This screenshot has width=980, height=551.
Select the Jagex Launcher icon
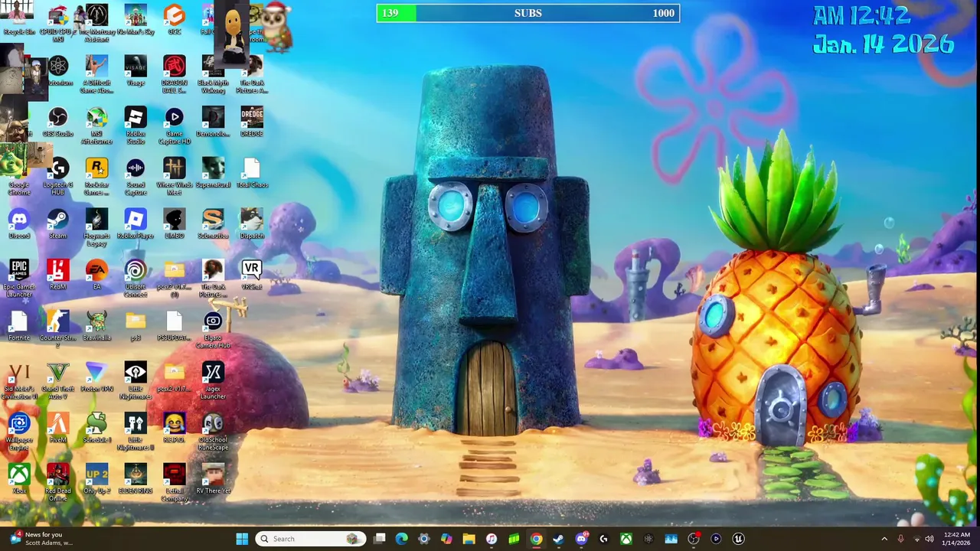tap(213, 380)
